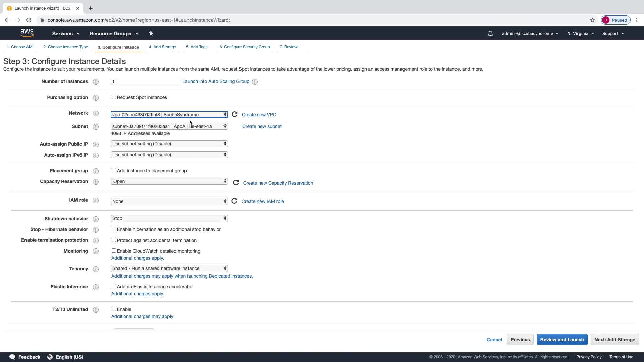Check Protect against accidental termination
The width and height of the screenshot is (644, 362).
click(114, 240)
